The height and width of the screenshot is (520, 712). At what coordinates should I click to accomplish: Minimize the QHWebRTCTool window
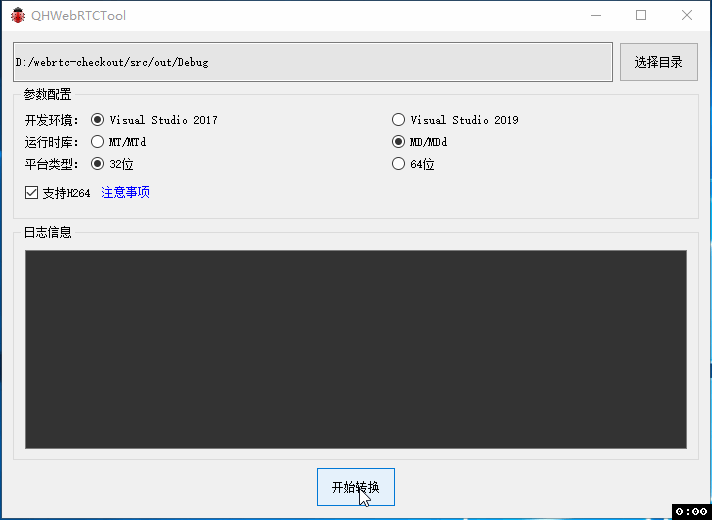coord(596,15)
